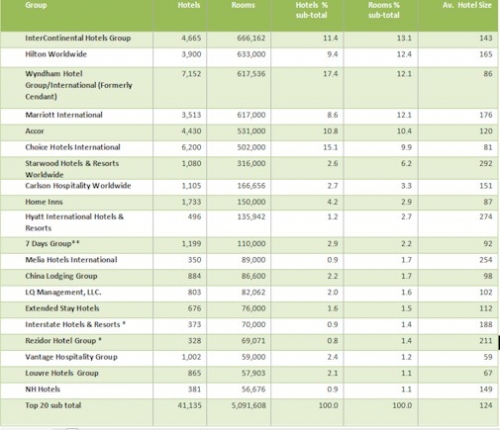Image resolution: width=500 pixels, height=430 pixels.
Task: Click the Rooms column header
Action: (243, 5)
